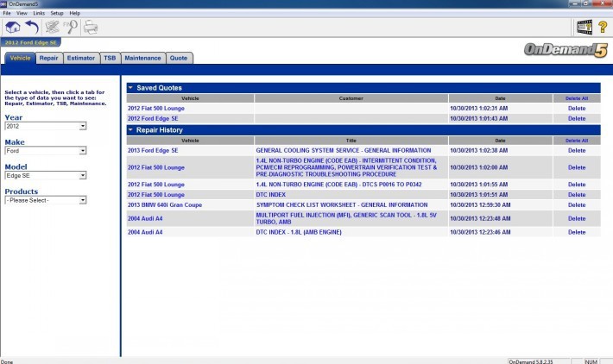The width and height of the screenshot is (613, 364).
Task: Go to the Home toolbar icon
Action: pos(12,28)
